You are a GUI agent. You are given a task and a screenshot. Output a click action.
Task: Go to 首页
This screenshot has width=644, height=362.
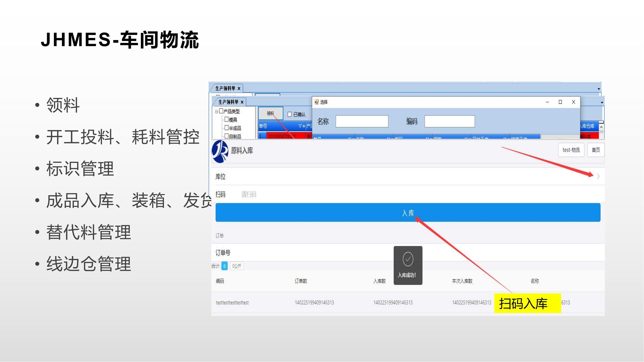(596, 150)
